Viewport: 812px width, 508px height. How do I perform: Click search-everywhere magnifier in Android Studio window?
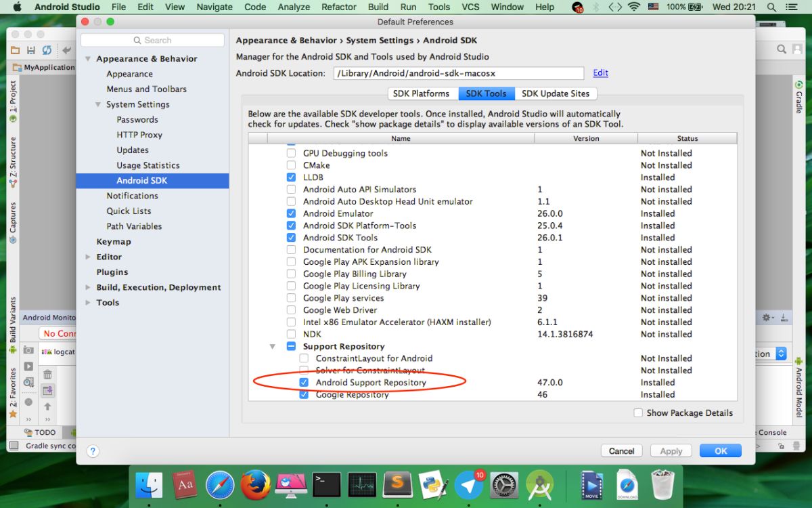pos(781,49)
